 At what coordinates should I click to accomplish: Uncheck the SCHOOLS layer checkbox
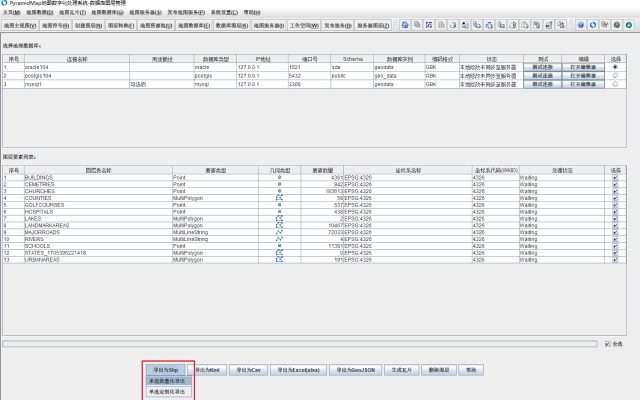click(x=615, y=246)
